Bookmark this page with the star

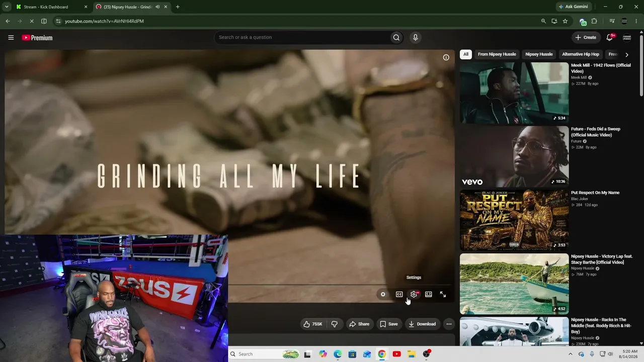pos(565,21)
